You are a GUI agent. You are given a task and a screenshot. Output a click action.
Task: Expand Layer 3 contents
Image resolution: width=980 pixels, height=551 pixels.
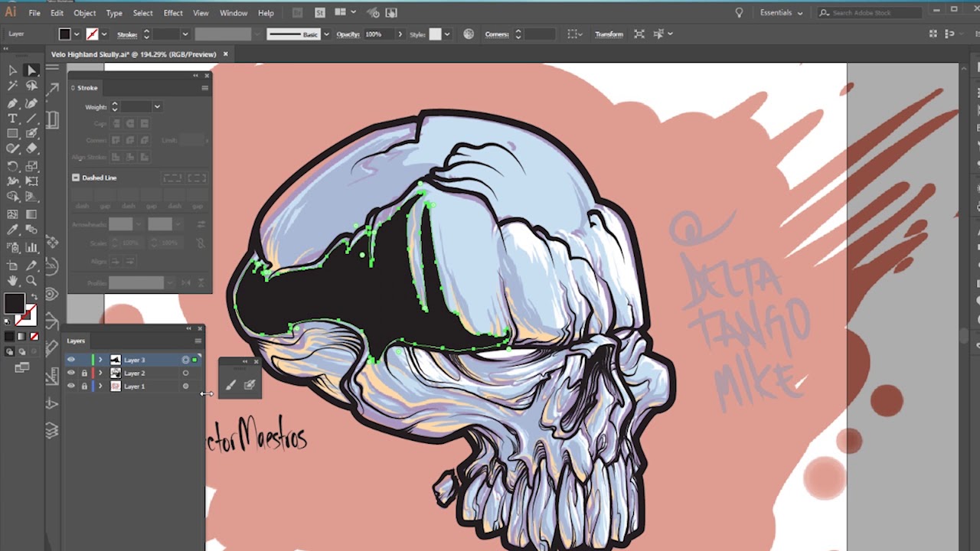coord(100,360)
